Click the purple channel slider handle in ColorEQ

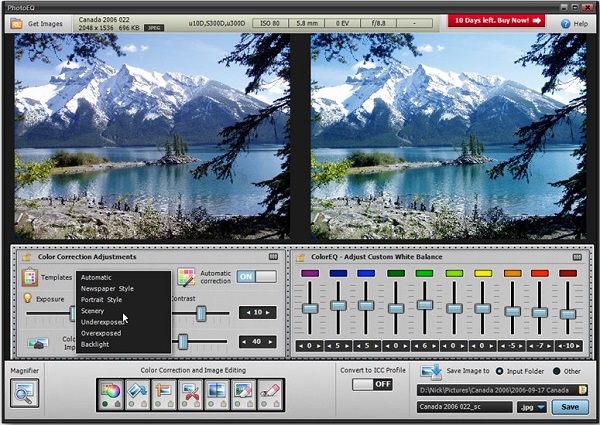pyautogui.click(x=310, y=307)
